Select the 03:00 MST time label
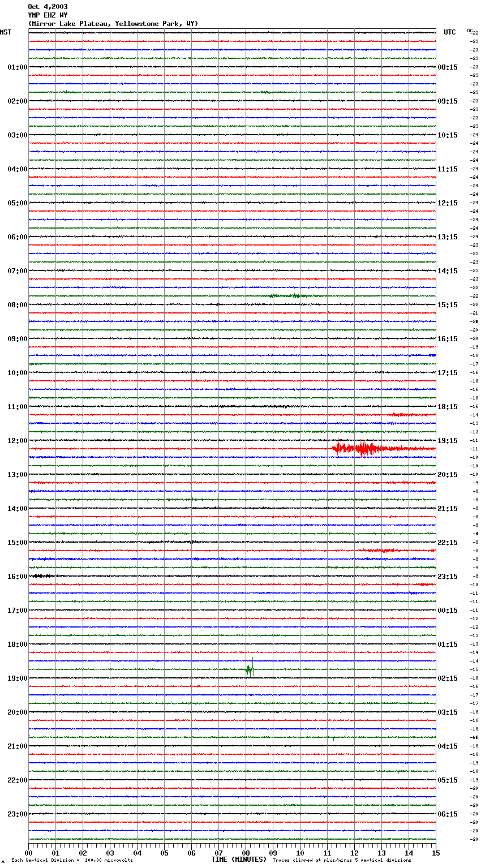The height and width of the screenshot is (868, 481). pyautogui.click(x=18, y=135)
